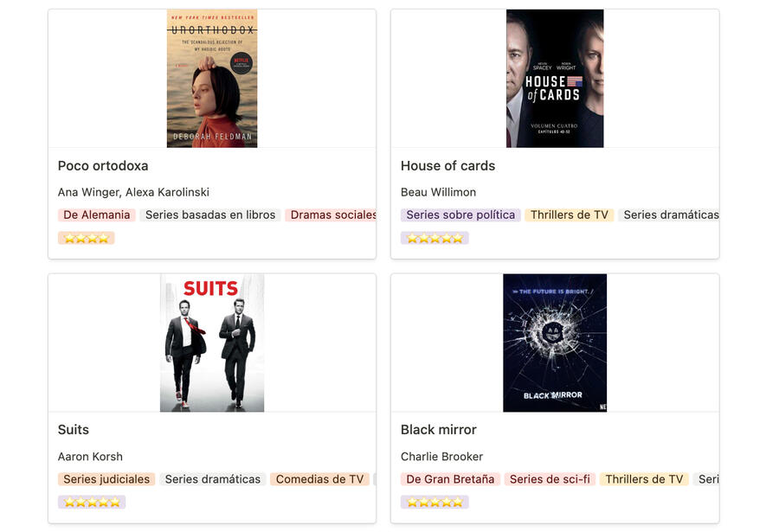Select the Series judiciales tag
This screenshot has height=532, width=779.
tap(106, 479)
